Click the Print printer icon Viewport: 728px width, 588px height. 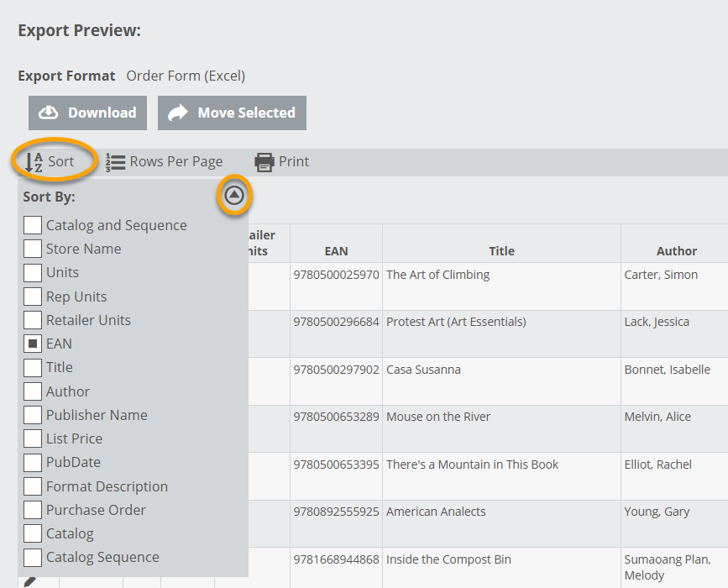(x=264, y=162)
